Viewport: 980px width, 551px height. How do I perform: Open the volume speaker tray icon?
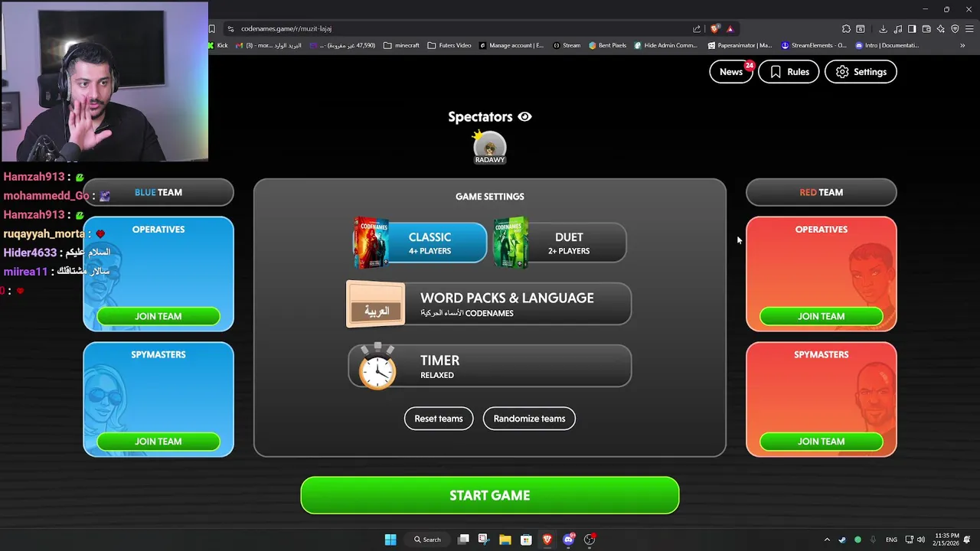(921, 540)
